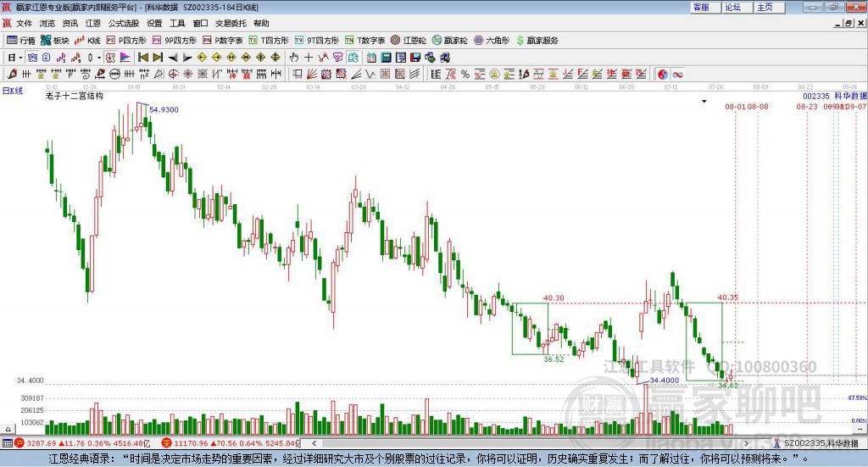This screenshot has height=467, width=868.
Task: Click stock code 002335 link
Action: 816,97
